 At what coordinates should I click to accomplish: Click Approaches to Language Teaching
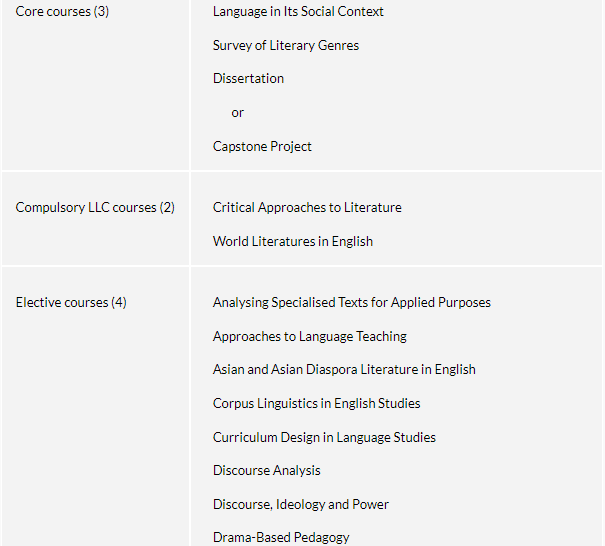[309, 336]
